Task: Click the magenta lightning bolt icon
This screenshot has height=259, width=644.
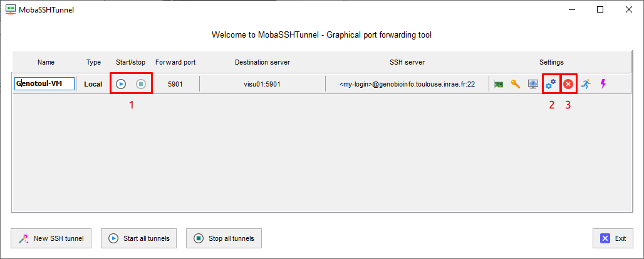Action: 603,84
